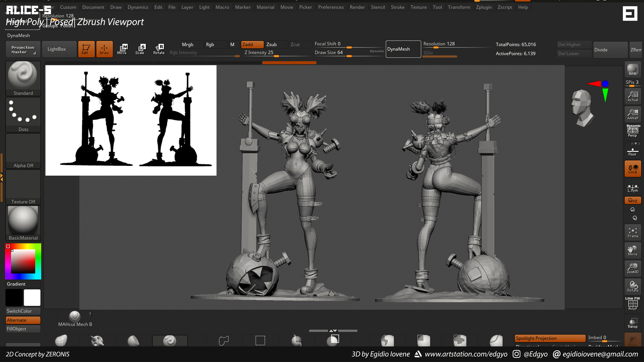Select the MAHcut Mech B brush
Screen dimensions: 644x362
tap(75, 319)
